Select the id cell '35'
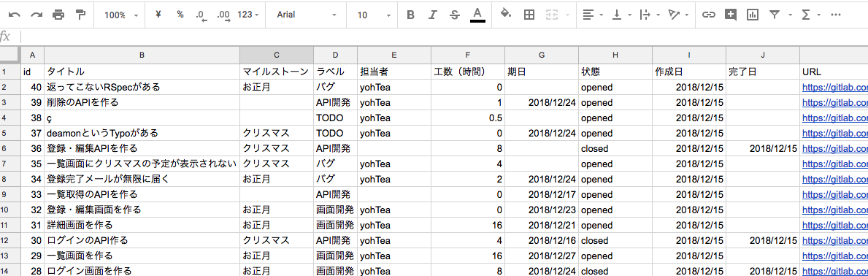Viewport: 868px width, 276px height. pos(33,164)
